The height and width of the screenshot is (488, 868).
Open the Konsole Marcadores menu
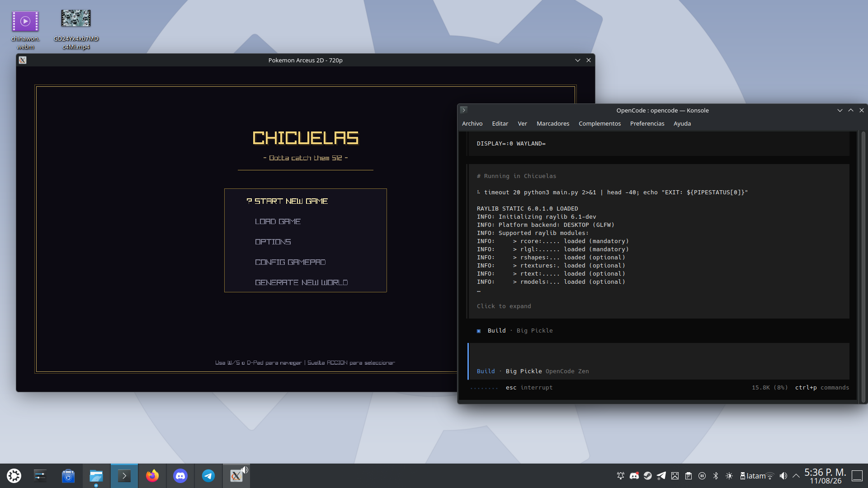pos(553,123)
